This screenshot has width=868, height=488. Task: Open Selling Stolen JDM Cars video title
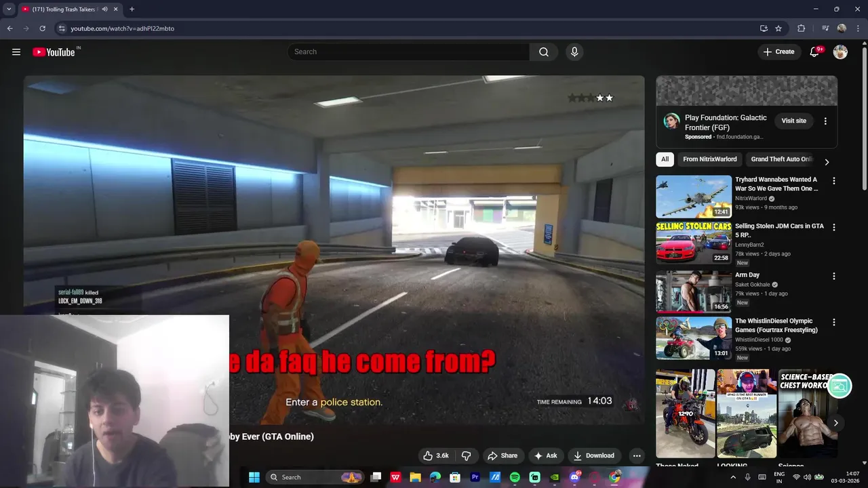point(779,230)
